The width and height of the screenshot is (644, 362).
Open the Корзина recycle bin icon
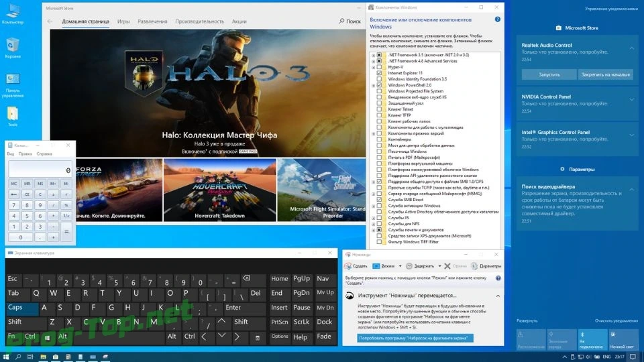tap(13, 48)
